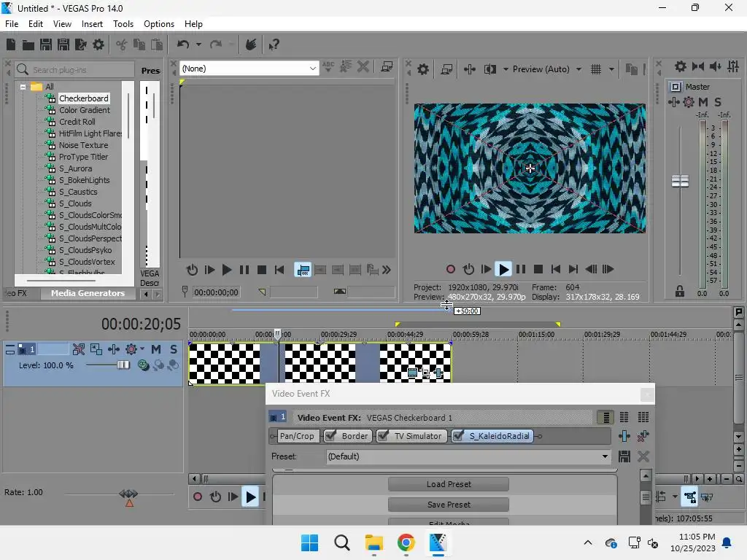
Task: Solo video track 1
Action: [174, 349]
